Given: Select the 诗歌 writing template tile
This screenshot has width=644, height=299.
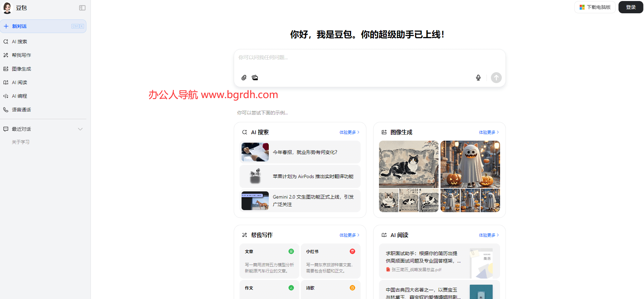Looking at the screenshot, I should (x=331, y=289).
